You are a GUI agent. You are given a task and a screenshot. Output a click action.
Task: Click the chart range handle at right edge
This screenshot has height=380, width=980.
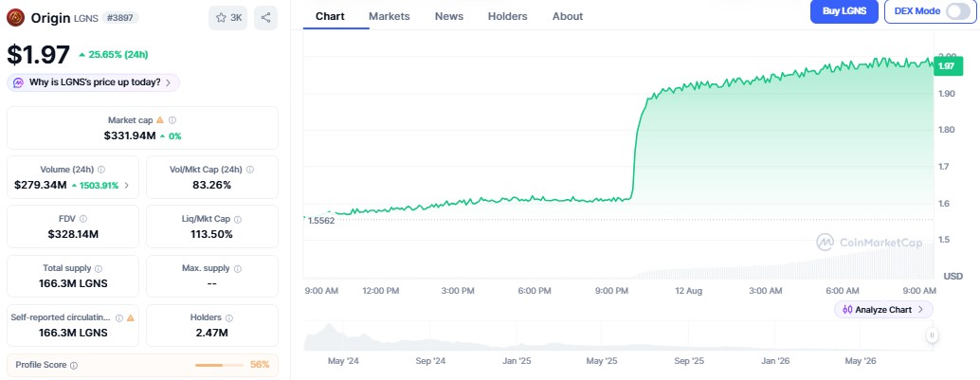click(932, 335)
